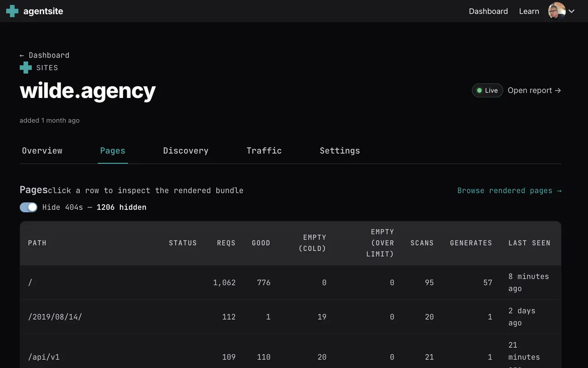Click the 1206 hidden text
The height and width of the screenshot is (368, 588).
[x=121, y=207]
